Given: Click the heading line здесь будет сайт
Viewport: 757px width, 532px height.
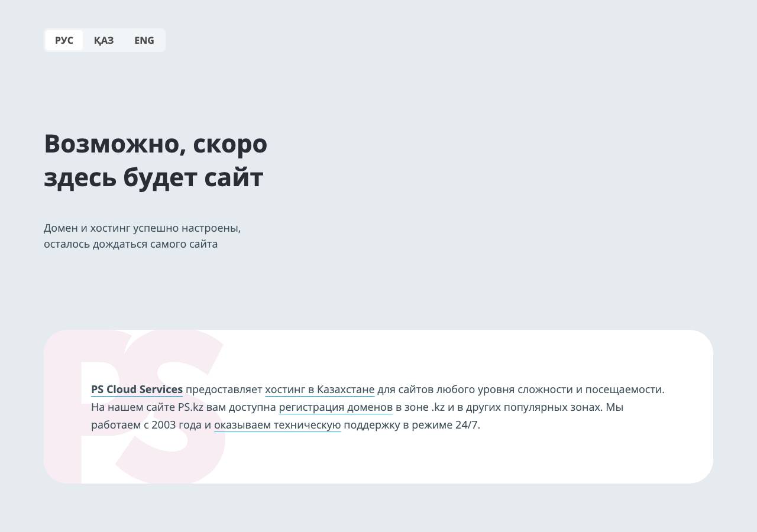Looking at the screenshot, I should (153, 177).
